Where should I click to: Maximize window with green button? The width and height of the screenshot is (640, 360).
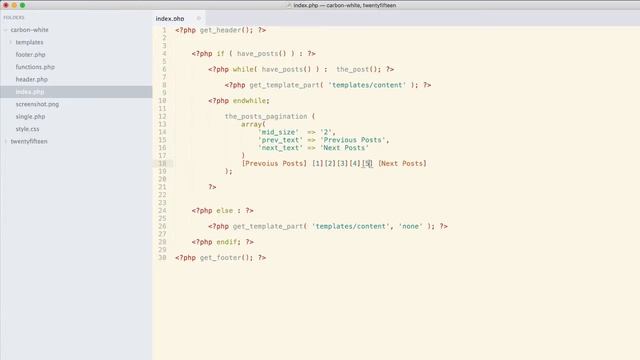(x=22, y=5)
